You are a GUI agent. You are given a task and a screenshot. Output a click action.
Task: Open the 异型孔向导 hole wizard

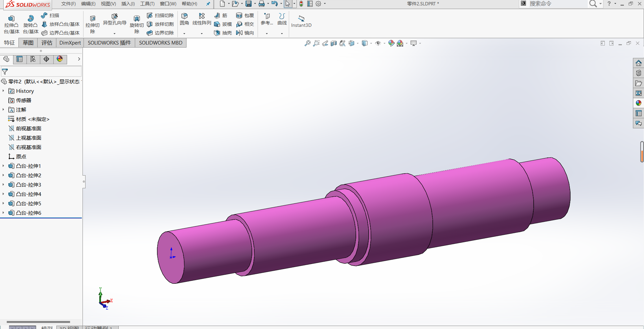pyautogui.click(x=114, y=19)
